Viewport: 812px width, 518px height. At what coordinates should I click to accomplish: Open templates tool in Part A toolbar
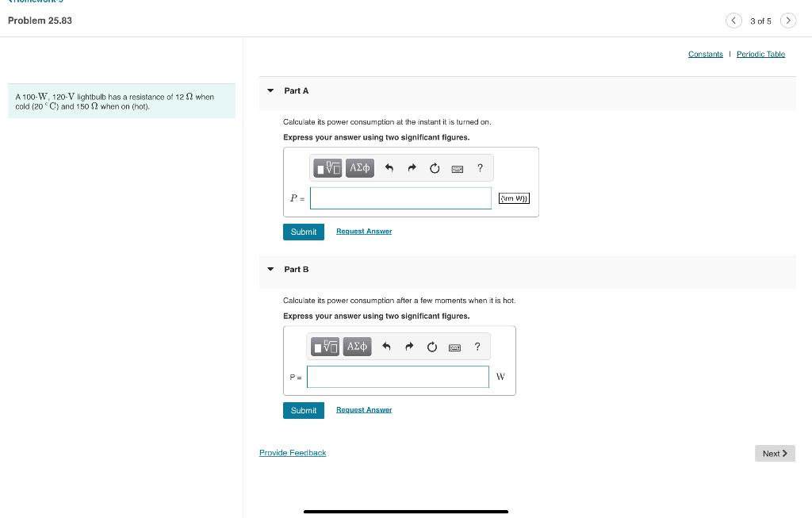click(x=327, y=168)
